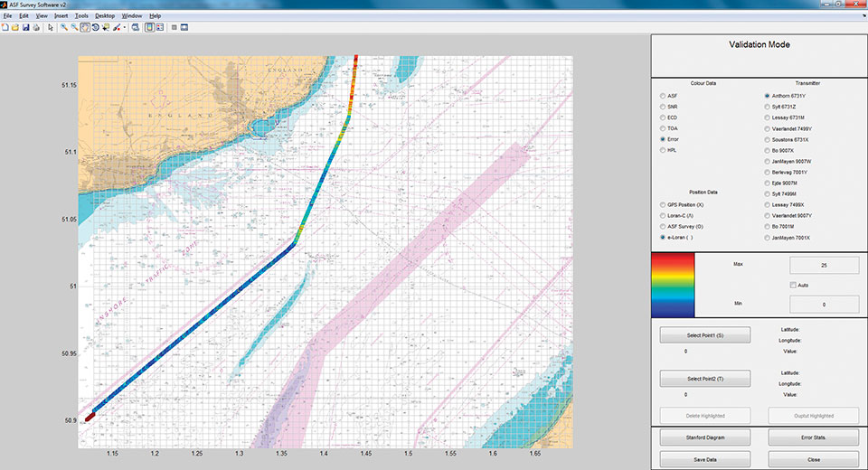Click the Print Figure icon
The image size is (868, 470).
[x=36, y=27]
